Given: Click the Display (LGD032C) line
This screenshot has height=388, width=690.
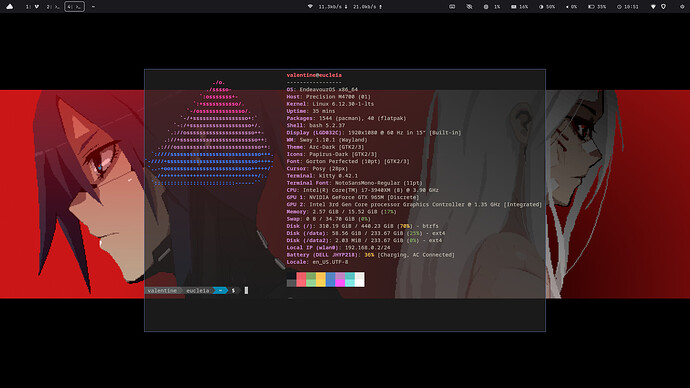Looking at the screenshot, I should (x=374, y=132).
